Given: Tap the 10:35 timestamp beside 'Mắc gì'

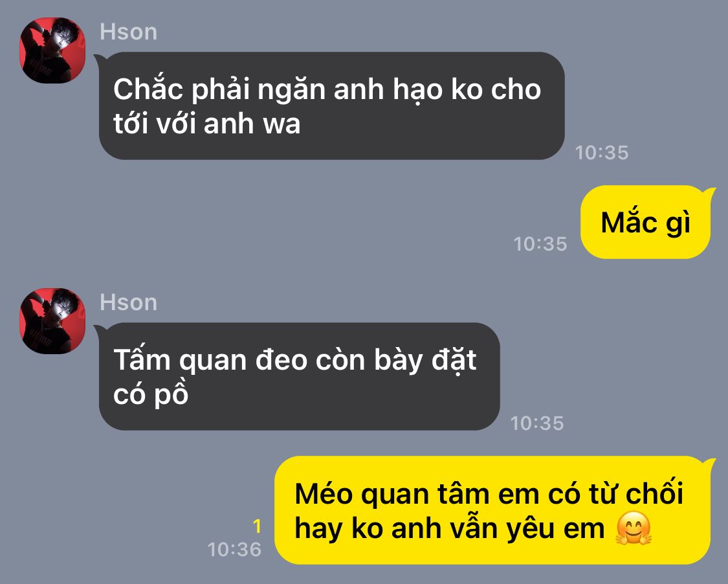Looking at the screenshot, I should (x=540, y=244).
